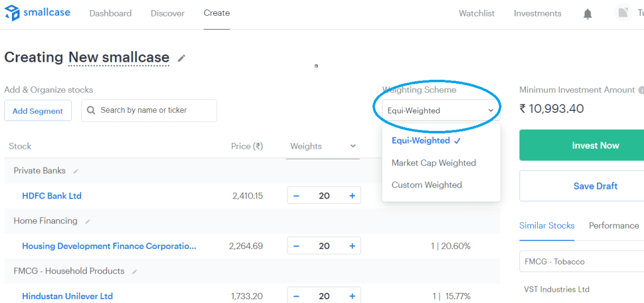
Task: Open Housing Development Finance Corporation link
Action: coord(109,246)
